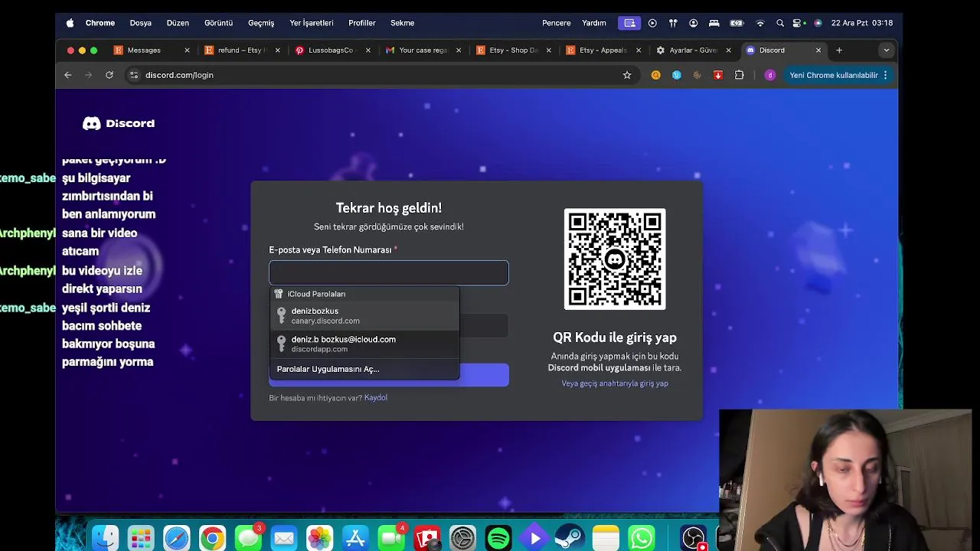The image size is (980, 551).
Task: Open Spotlight search in the menu bar
Action: 780,23
